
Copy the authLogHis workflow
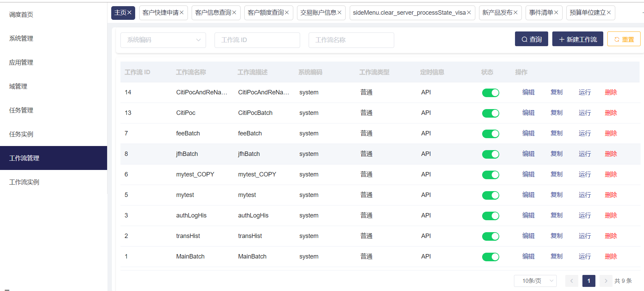pos(556,215)
